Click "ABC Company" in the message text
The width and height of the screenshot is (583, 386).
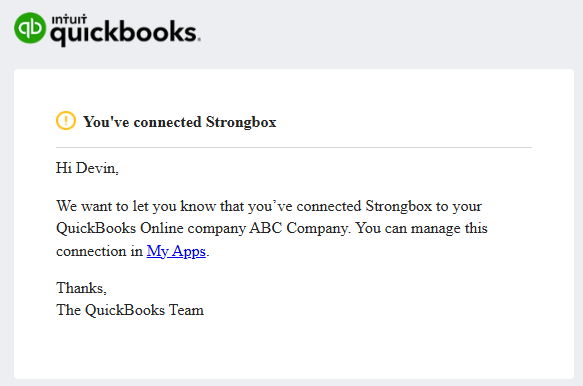click(x=298, y=228)
